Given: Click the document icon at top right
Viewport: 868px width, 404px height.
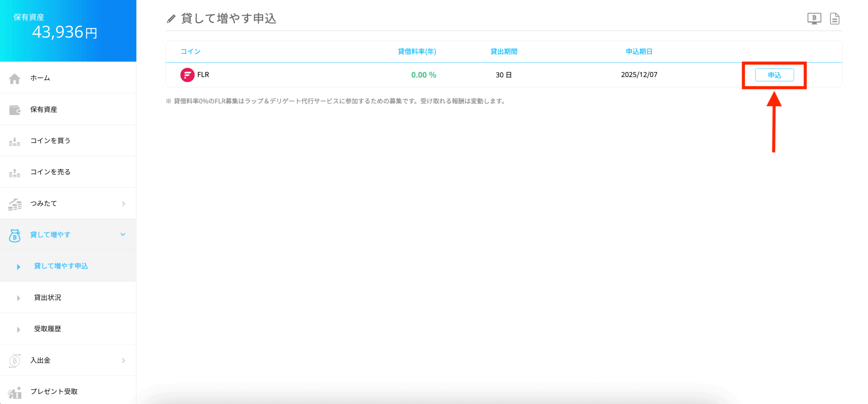Looking at the screenshot, I should pyautogui.click(x=834, y=19).
